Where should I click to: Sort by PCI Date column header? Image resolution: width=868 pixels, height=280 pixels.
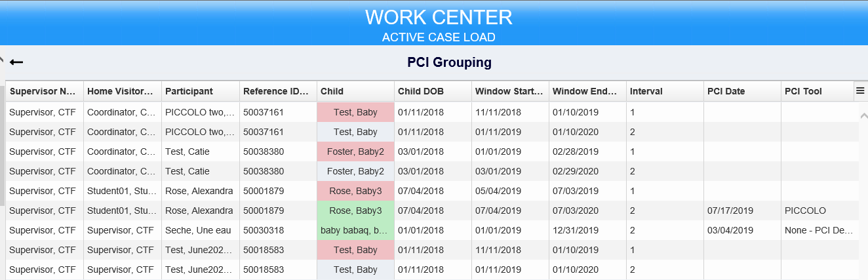pyautogui.click(x=742, y=91)
